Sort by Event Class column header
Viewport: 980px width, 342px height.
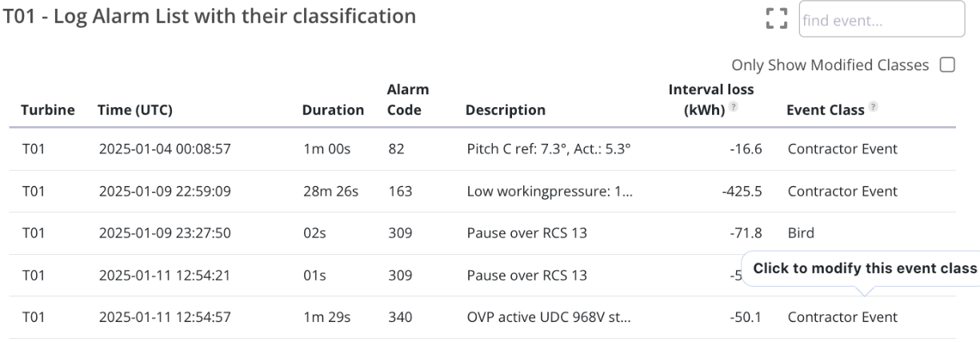[824, 110]
